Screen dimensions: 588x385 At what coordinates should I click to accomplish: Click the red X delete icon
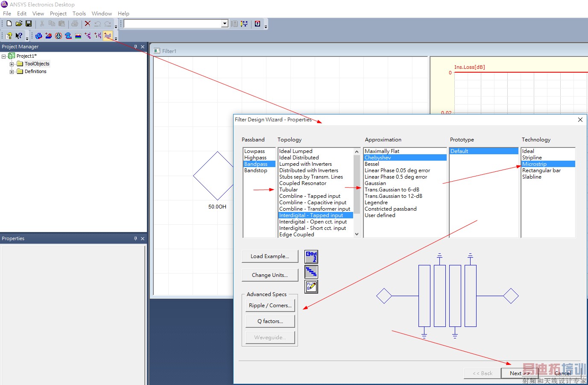tap(88, 24)
